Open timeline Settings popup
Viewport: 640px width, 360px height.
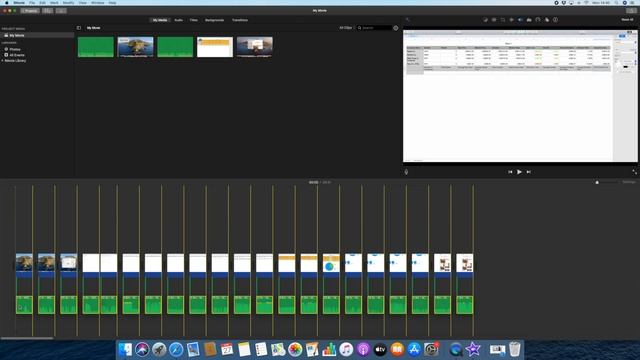point(629,182)
